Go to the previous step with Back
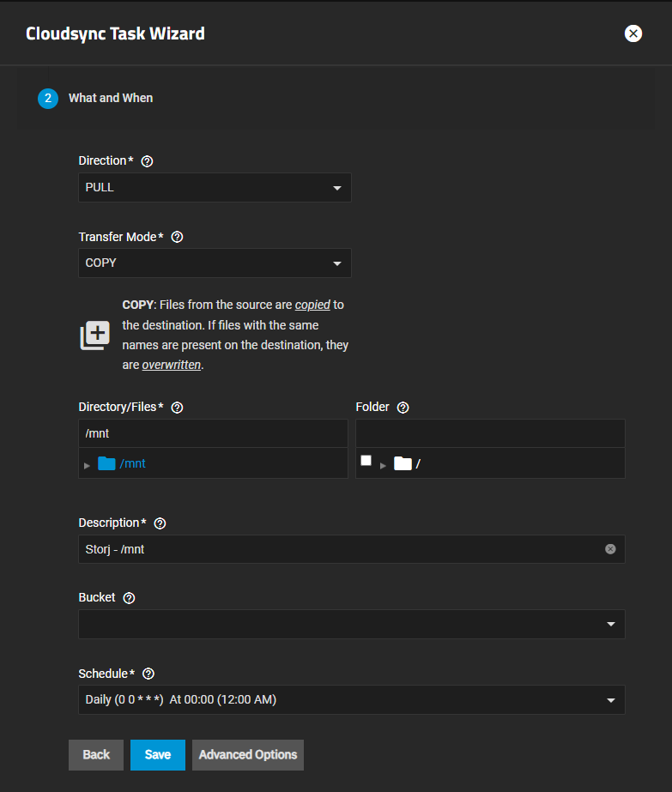672x792 pixels. point(96,755)
